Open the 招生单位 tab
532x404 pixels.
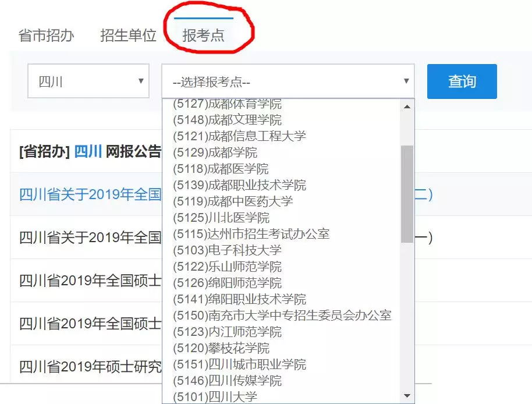(x=128, y=36)
